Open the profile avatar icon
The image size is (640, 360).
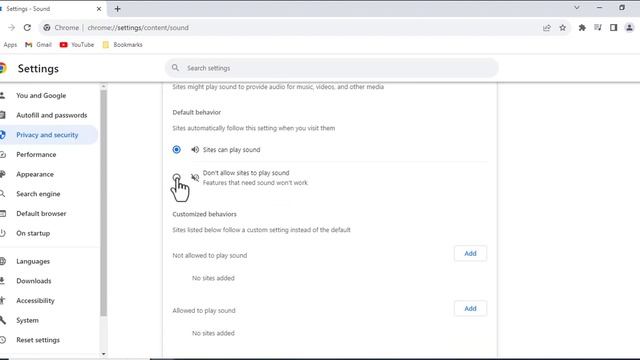pos(629,28)
